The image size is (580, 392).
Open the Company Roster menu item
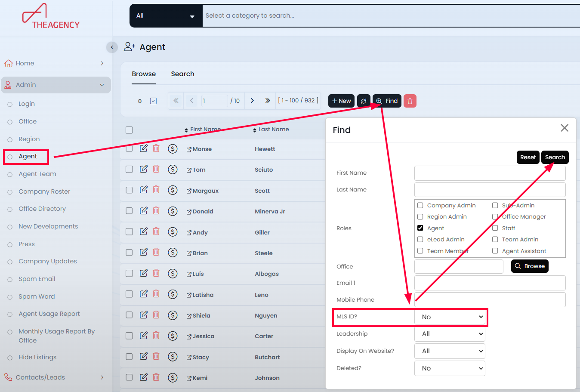(44, 191)
